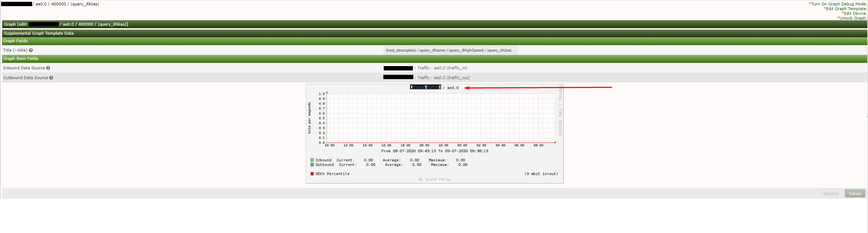This screenshot has height=233, width=868.
Task: Click the Retorno button
Action: [831, 194]
